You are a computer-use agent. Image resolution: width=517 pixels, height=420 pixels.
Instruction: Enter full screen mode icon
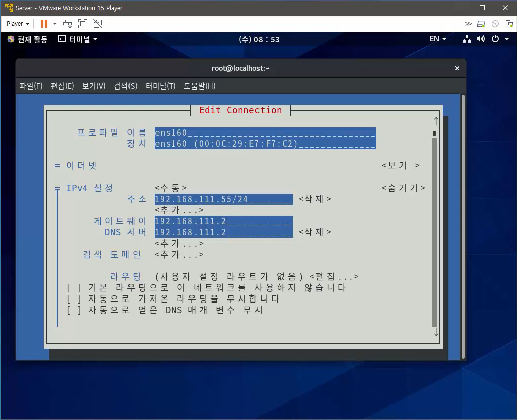[x=83, y=23]
